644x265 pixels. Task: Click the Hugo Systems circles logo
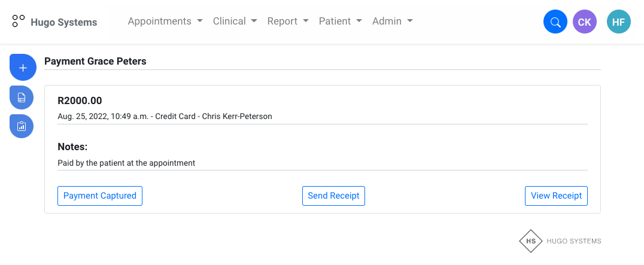click(x=19, y=22)
